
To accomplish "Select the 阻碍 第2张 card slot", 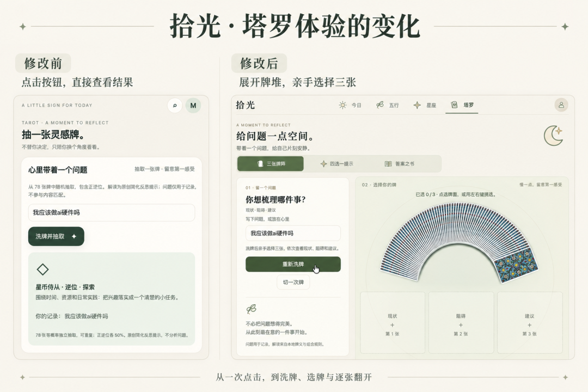I will (x=461, y=323).
